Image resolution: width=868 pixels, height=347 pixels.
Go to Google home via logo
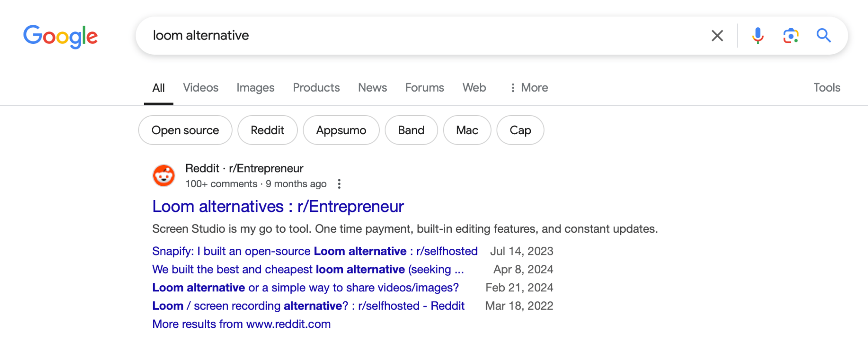60,36
